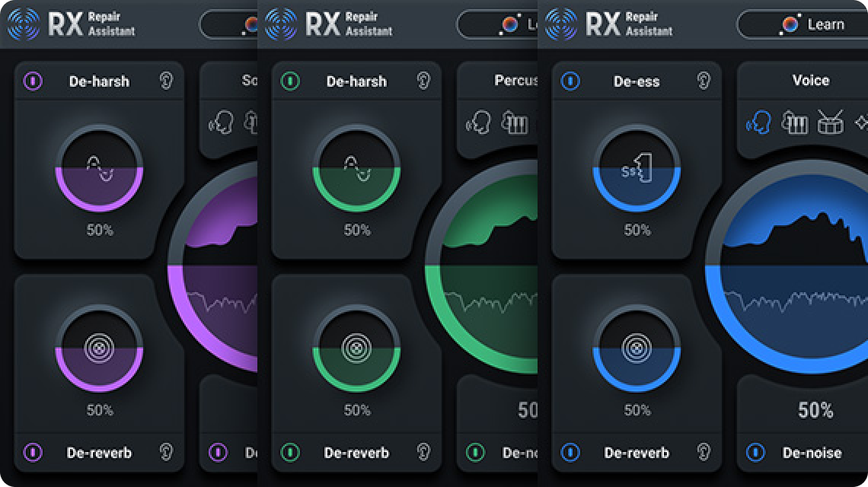Listen to De-harsh via the green panel's ear icon
Viewport: 868px width, 487px height.
coord(423,81)
